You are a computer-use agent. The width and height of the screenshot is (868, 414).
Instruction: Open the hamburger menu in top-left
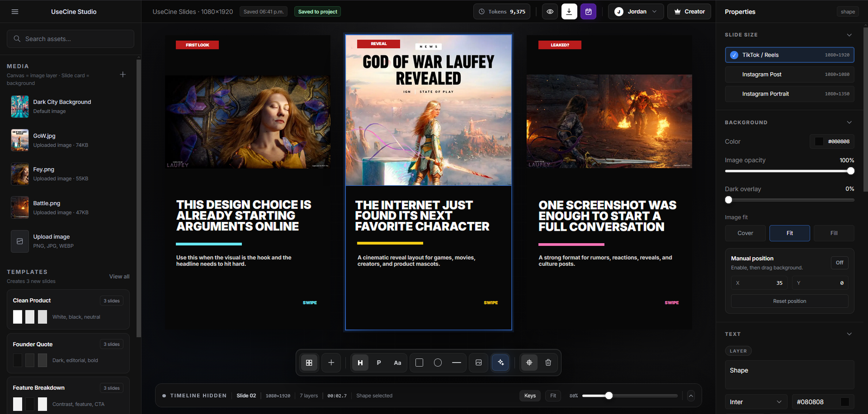pyautogui.click(x=15, y=11)
